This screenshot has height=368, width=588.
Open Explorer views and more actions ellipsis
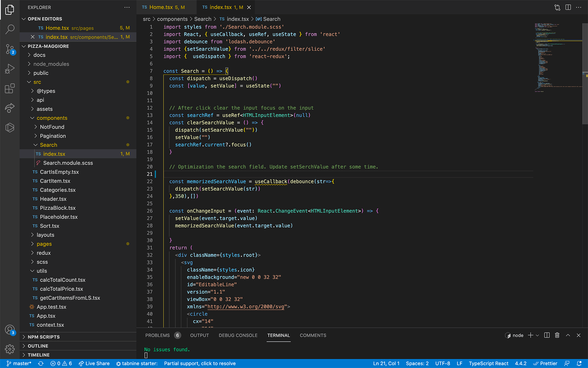(x=127, y=7)
